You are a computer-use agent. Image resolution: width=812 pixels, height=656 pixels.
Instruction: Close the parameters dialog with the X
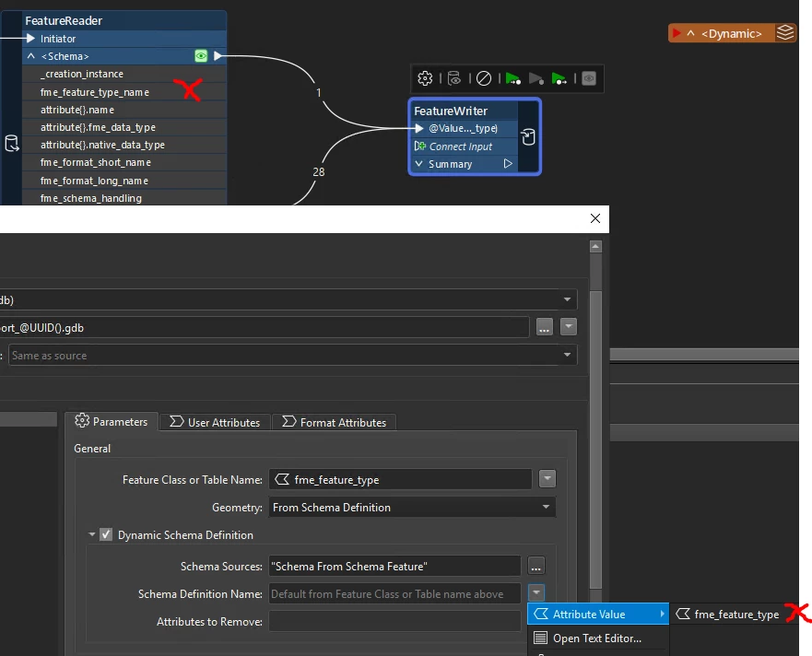tap(595, 218)
